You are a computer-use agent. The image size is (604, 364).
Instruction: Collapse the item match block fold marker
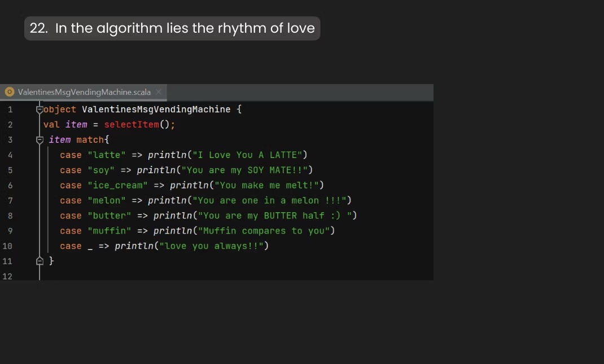tap(40, 140)
